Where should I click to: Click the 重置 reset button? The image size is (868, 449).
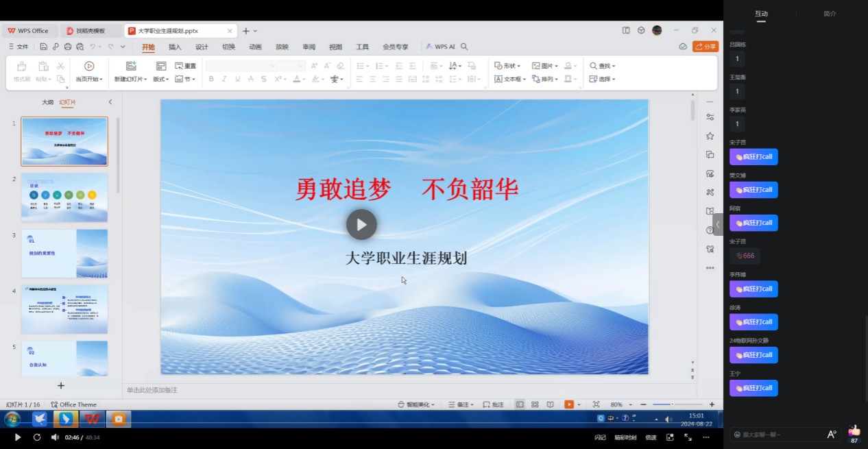click(185, 66)
